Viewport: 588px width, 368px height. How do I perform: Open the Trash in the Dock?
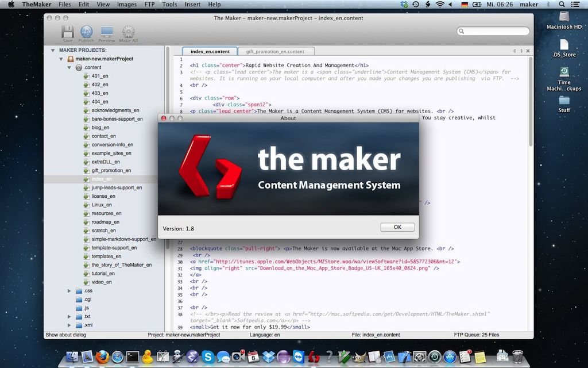pyautogui.click(x=517, y=356)
